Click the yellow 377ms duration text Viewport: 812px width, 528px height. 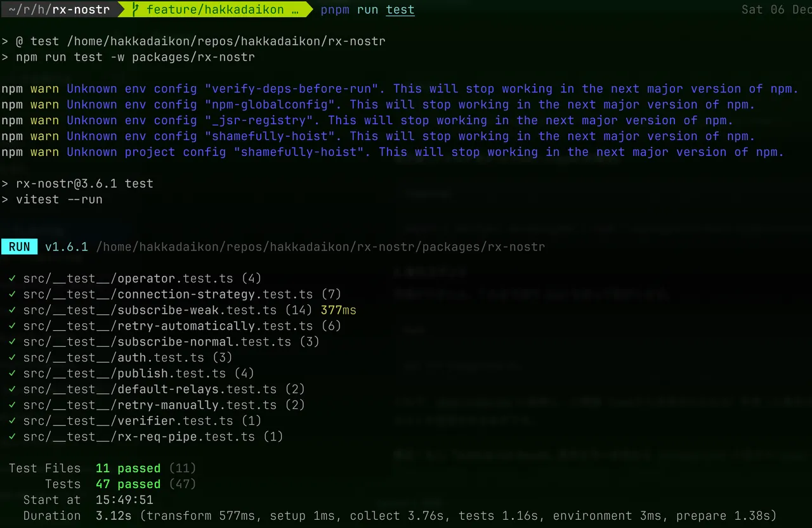tap(339, 310)
